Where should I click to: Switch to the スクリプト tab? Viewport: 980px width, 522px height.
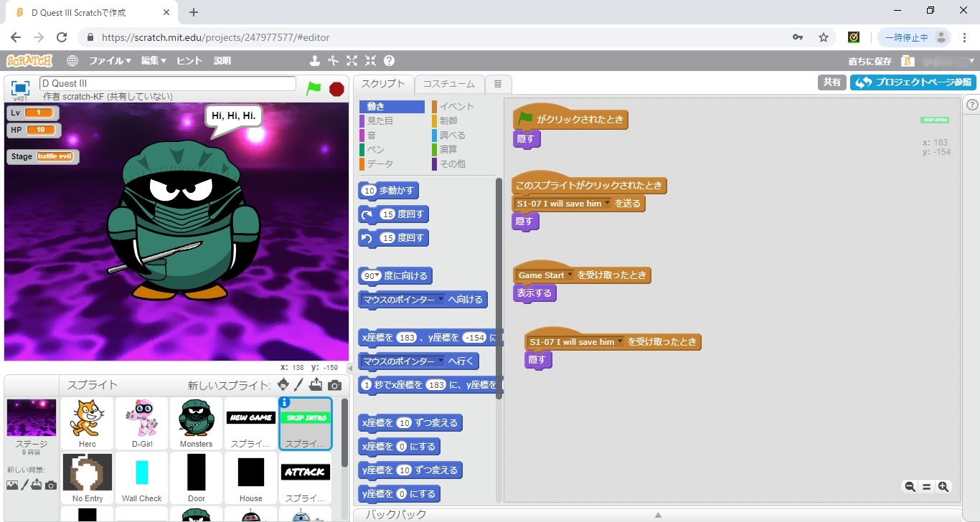(383, 84)
